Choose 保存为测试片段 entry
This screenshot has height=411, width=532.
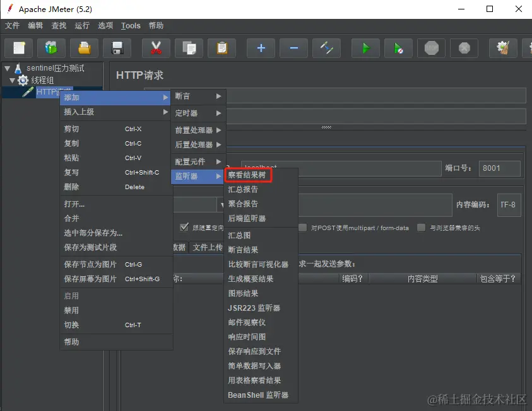[x=115, y=247]
